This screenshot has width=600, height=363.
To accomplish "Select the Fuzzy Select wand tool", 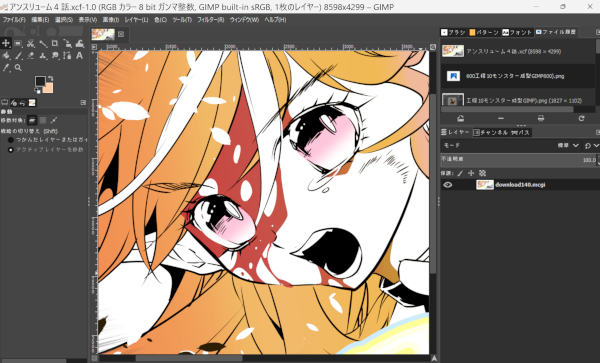I will (x=42, y=43).
